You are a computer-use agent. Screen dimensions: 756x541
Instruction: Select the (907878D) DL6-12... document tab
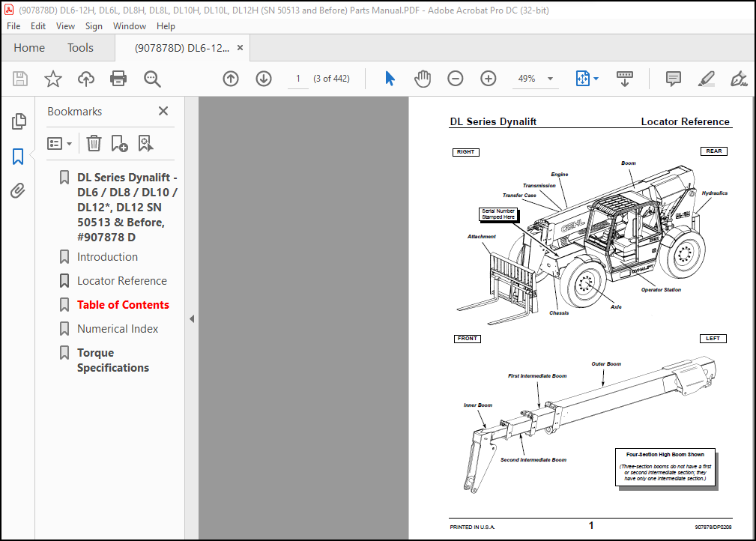coord(182,48)
